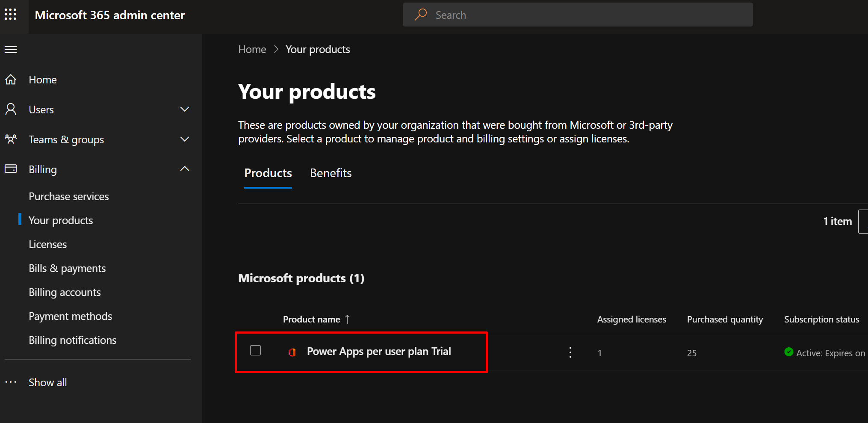Open Bills & payments page

[67, 269]
